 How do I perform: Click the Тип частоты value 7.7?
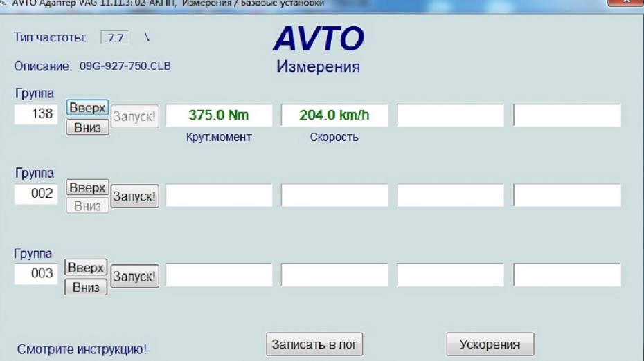click(115, 37)
